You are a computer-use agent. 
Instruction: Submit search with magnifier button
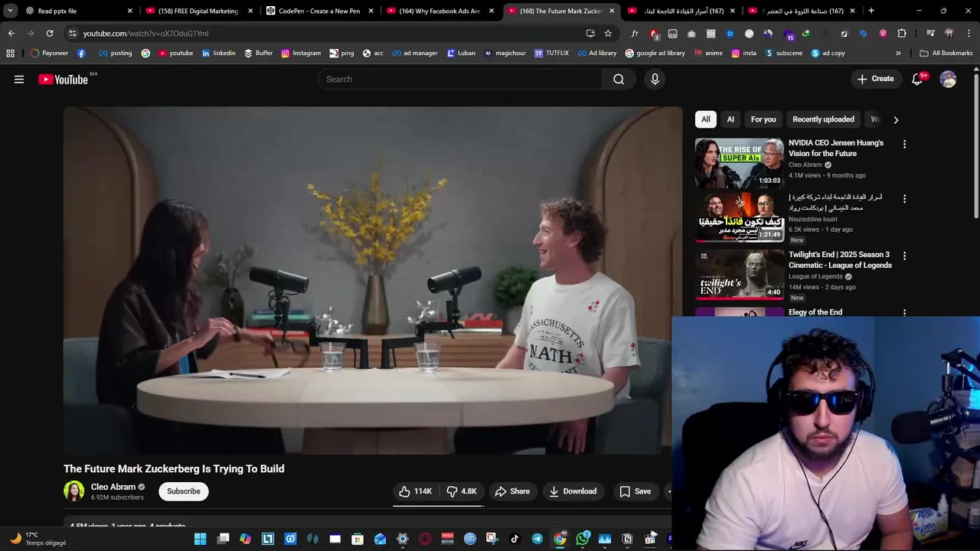[x=619, y=79]
